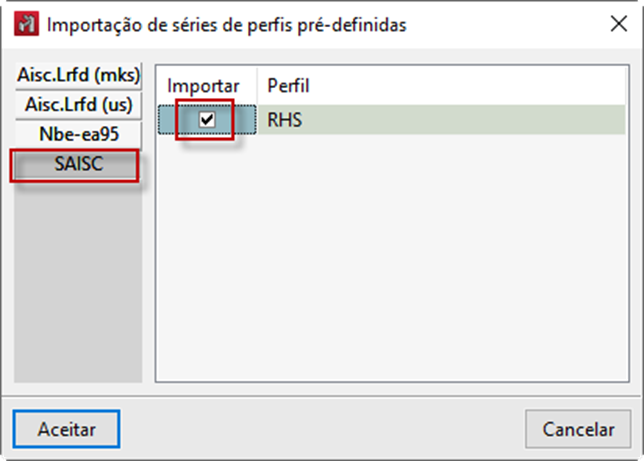644x461 pixels.
Task: Click the blank gray area below SAISC tab
Action: 79,280
